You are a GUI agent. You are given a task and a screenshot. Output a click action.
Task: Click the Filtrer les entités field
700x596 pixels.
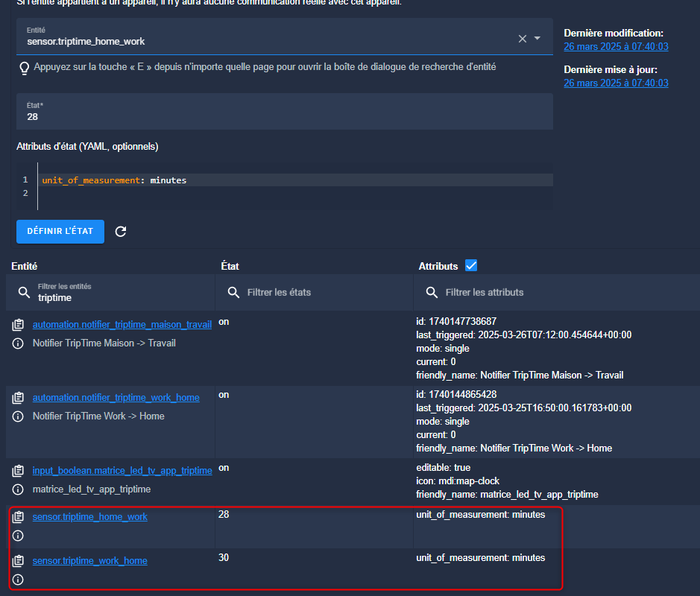coord(111,293)
